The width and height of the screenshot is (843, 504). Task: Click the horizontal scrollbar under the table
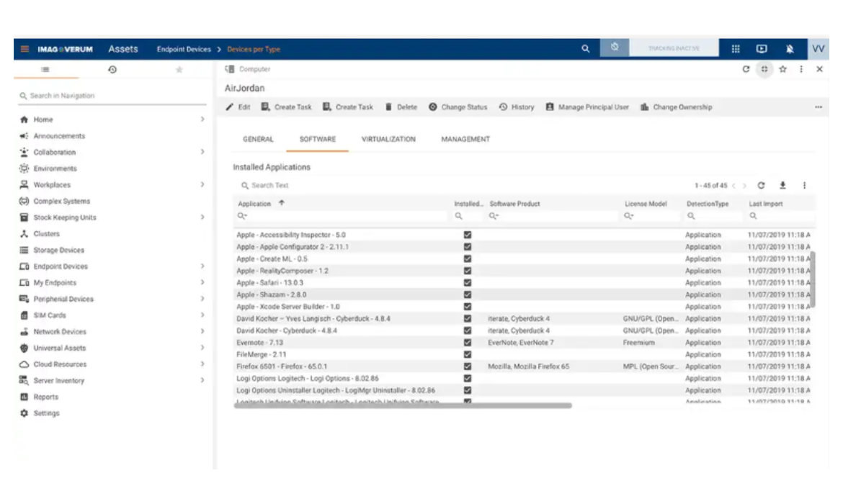point(402,405)
